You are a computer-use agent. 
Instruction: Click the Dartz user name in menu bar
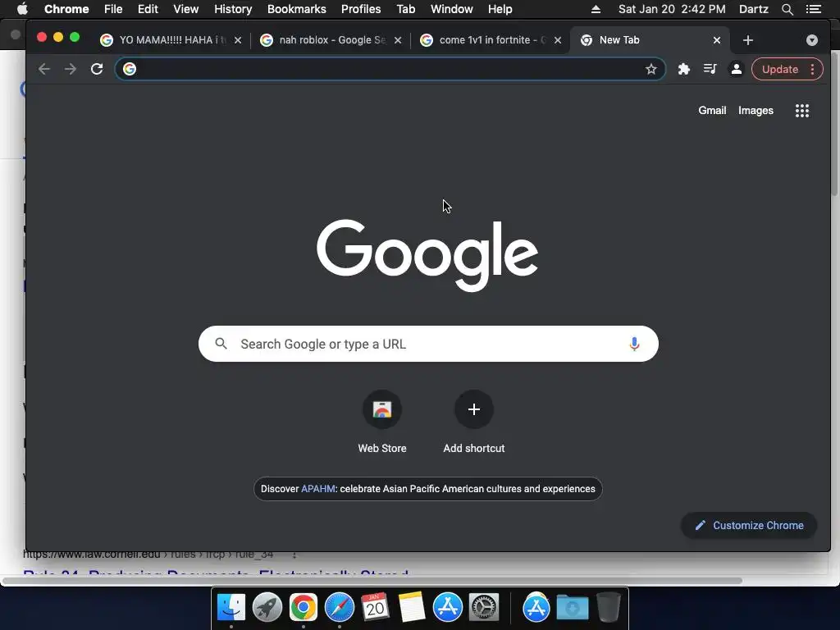[x=754, y=9]
